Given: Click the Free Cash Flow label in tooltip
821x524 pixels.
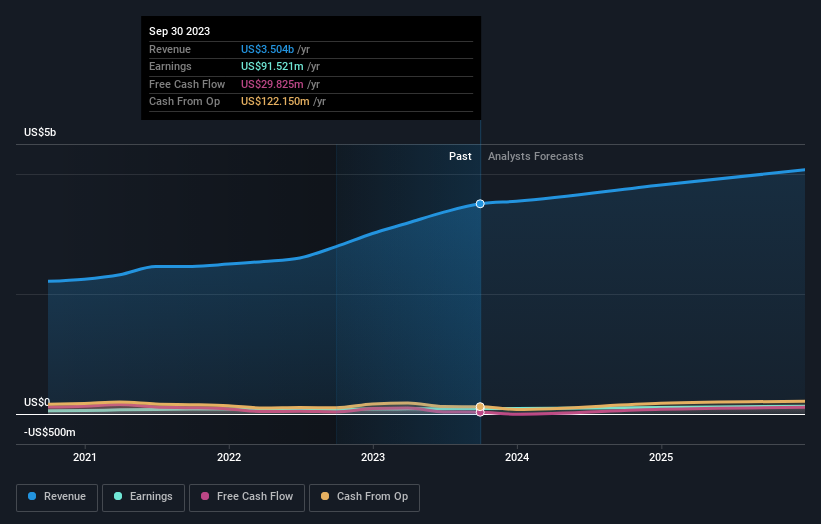Looking at the screenshot, I should (x=187, y=84).
